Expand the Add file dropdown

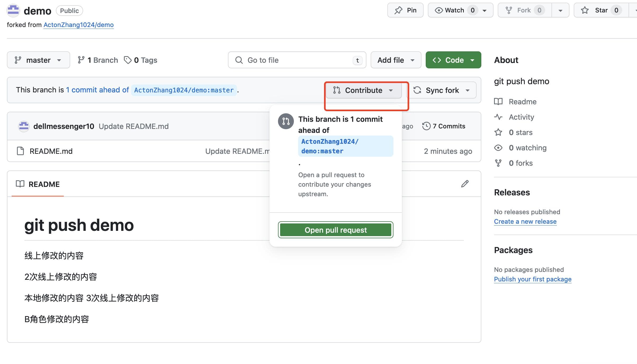pyautogui.click(x=396, y=60)
